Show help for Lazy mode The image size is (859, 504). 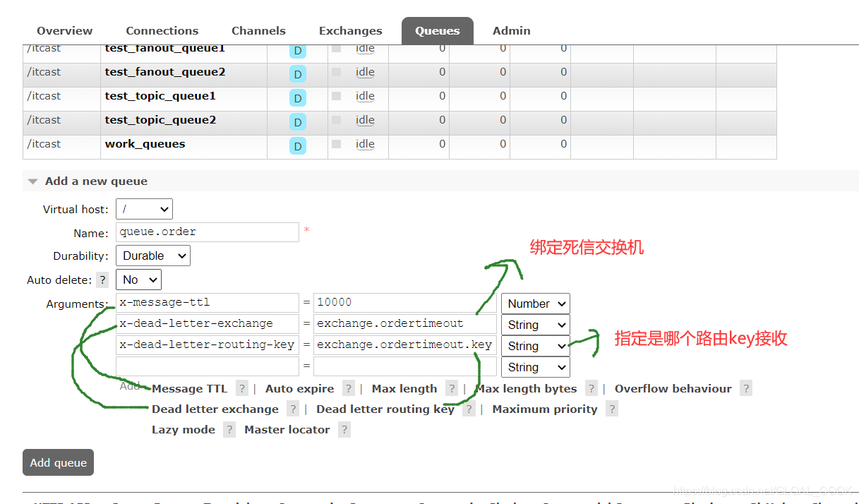tap(229, 429)
